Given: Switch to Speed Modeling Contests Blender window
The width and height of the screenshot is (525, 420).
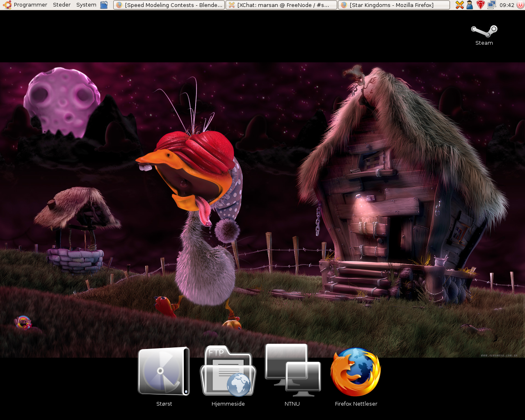Looking at the screenshot, I should (169, 5).
